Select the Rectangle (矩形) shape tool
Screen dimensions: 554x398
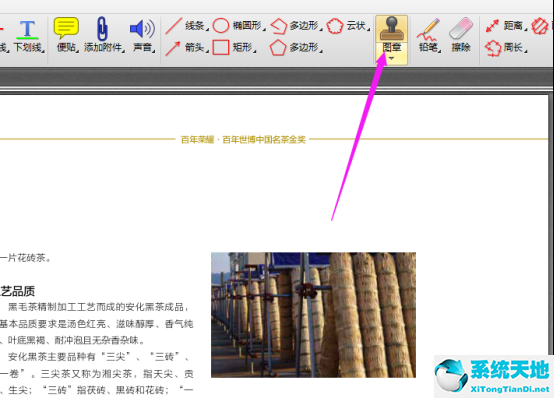234,48
